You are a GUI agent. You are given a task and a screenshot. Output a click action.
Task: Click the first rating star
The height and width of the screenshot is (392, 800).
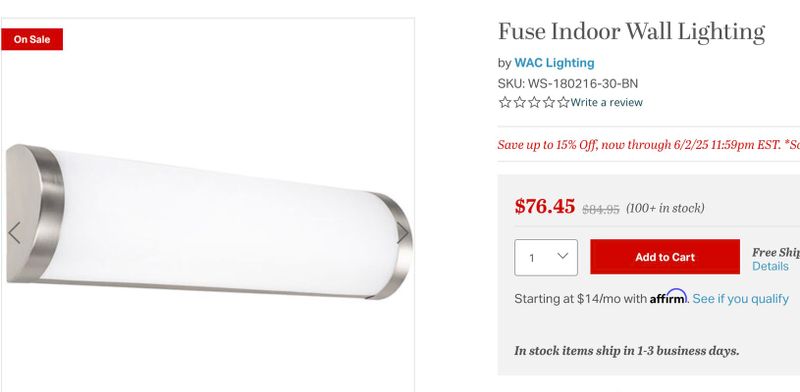(505, 103)
